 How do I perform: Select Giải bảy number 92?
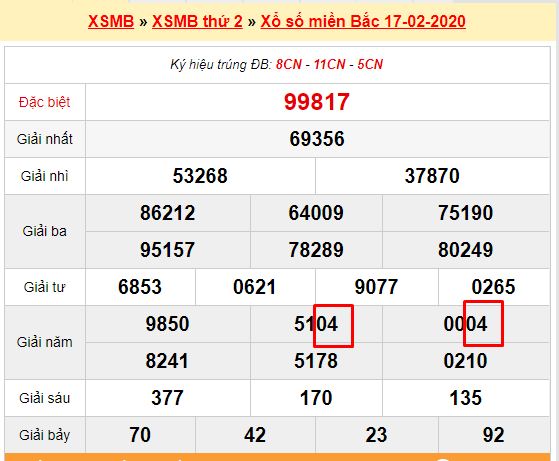(493, 435)
